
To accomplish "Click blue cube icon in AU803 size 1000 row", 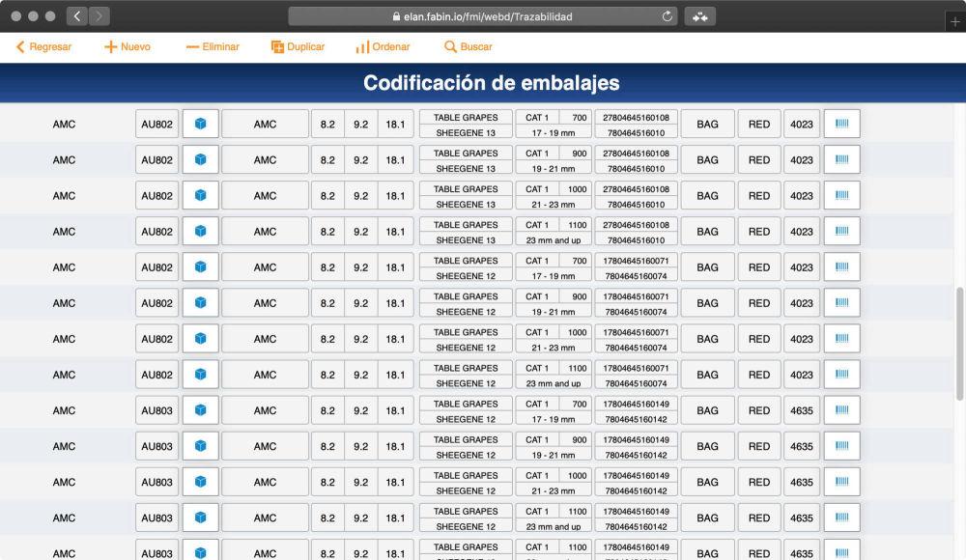I will click(x=201, y=482).
